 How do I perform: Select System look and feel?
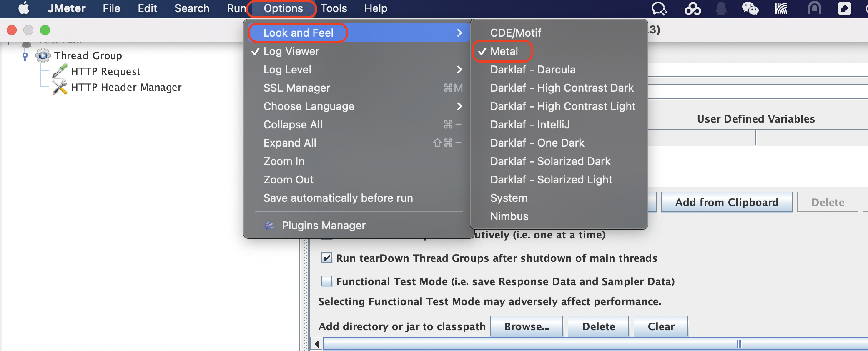[559, 198]
